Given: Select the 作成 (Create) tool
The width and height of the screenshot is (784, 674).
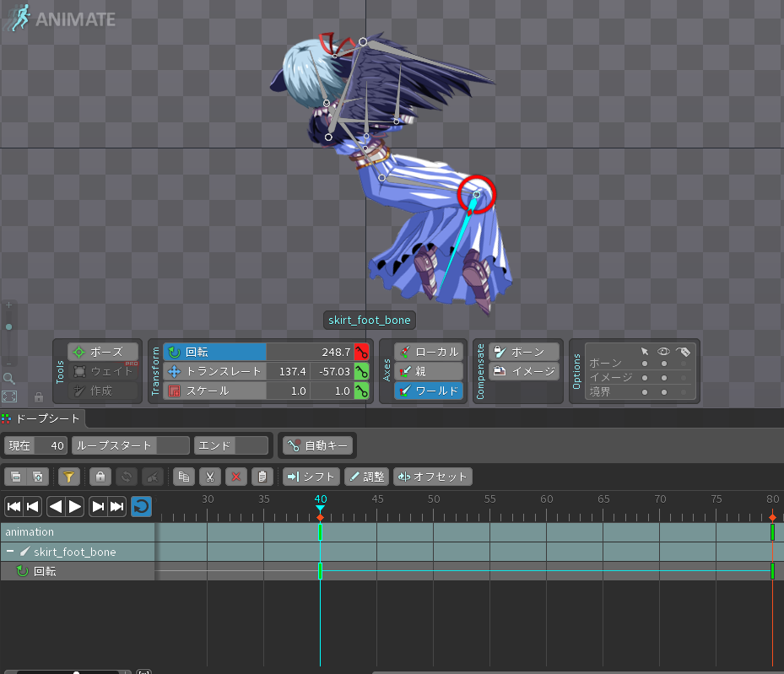Looking at the screenshot, I should (x=103, y=391).
